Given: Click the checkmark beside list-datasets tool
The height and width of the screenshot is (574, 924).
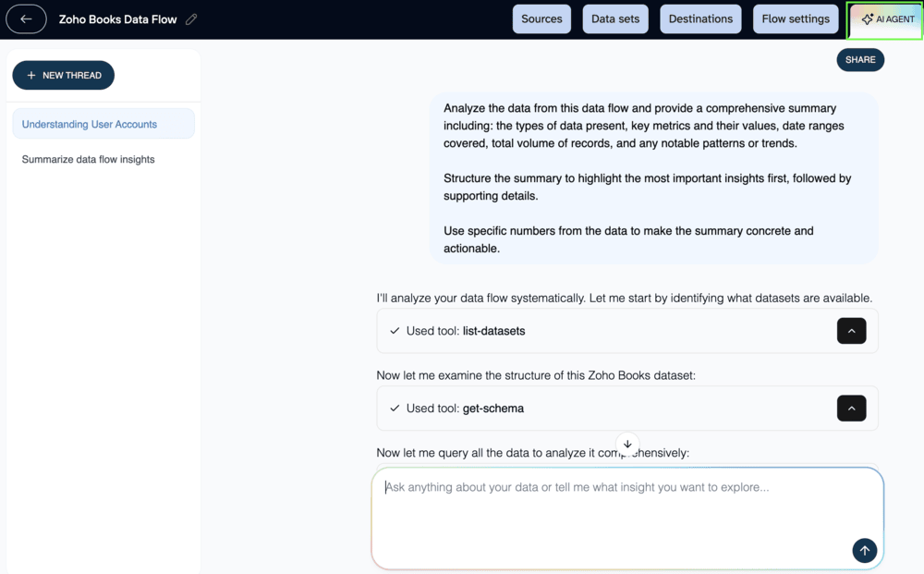Looking at the screenshot, I should [x=394, y=331].
